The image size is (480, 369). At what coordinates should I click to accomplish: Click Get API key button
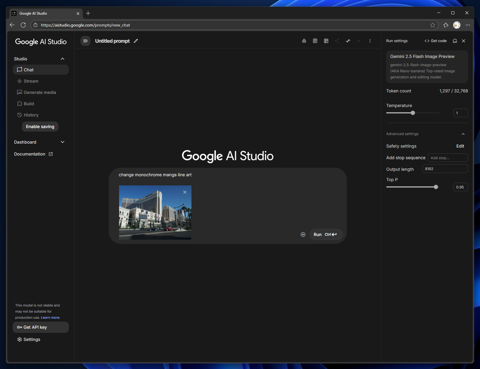coord(41,327)
